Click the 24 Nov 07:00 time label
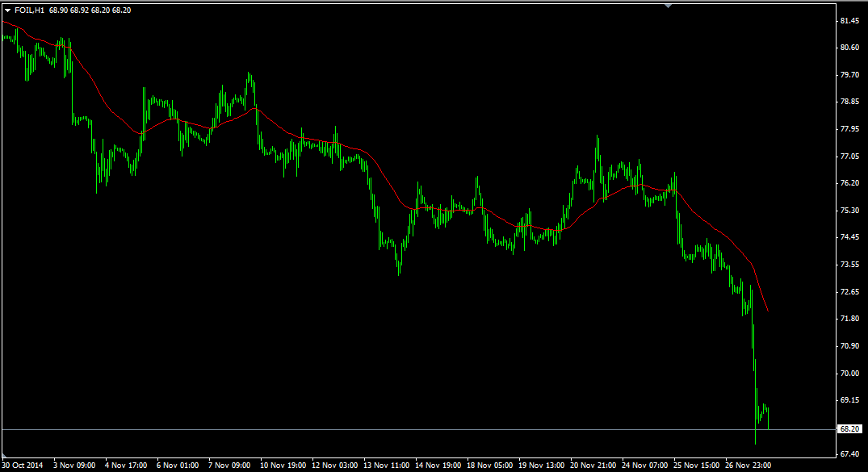This screenshot has height=472, width=868. [x=645, y=466]
